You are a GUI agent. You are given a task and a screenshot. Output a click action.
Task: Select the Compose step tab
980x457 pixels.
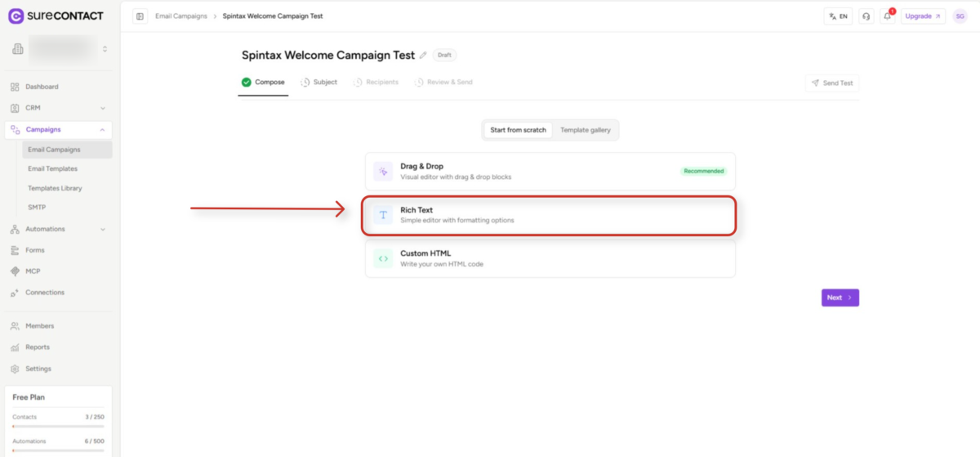(x=263, y=83)
